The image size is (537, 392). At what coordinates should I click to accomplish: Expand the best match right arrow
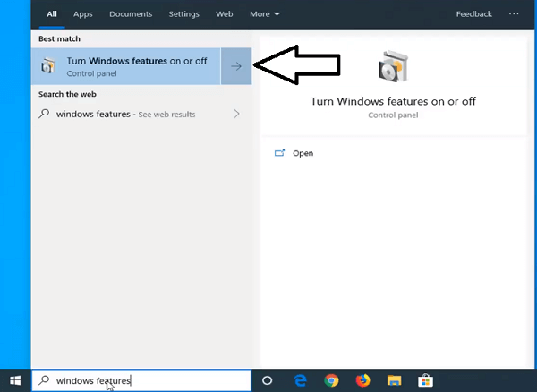pyautogui.click(x=236, y=66)
